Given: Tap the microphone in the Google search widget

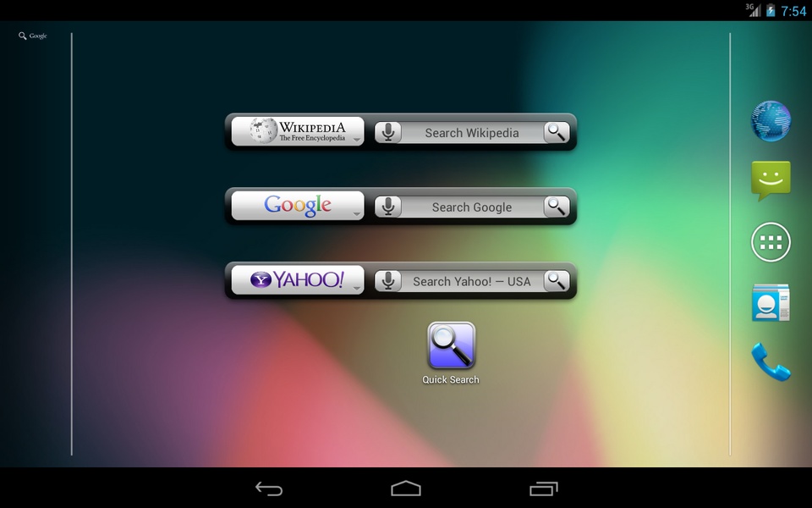Looking at the screenshot, I should [388, 207].
